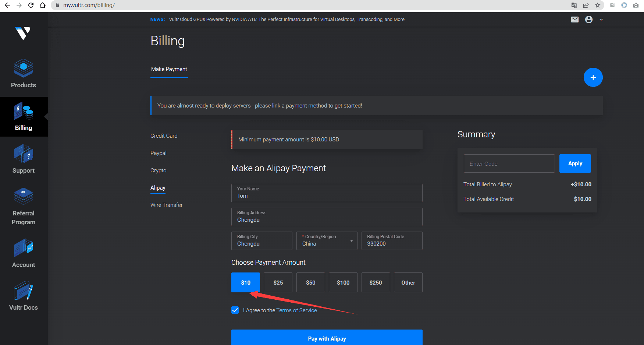
Task: Click the 'Summary' heading
Action: (x=476, y=134)
